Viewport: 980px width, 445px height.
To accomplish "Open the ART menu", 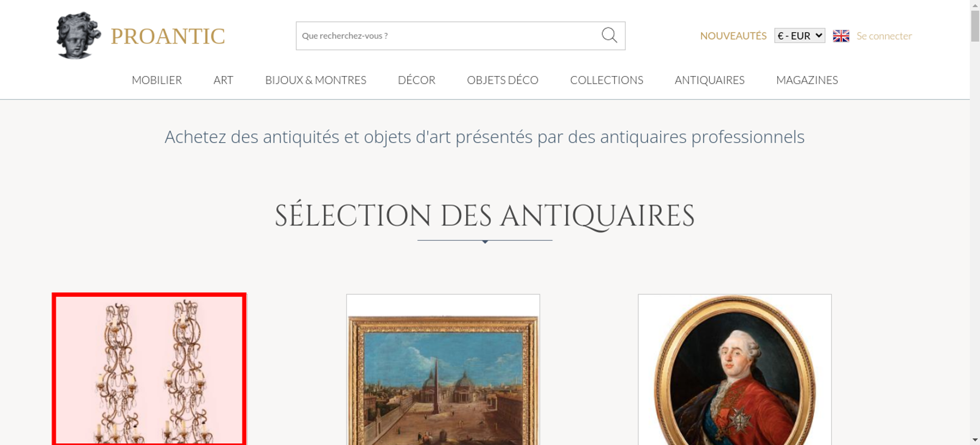I will coord(223,80).
